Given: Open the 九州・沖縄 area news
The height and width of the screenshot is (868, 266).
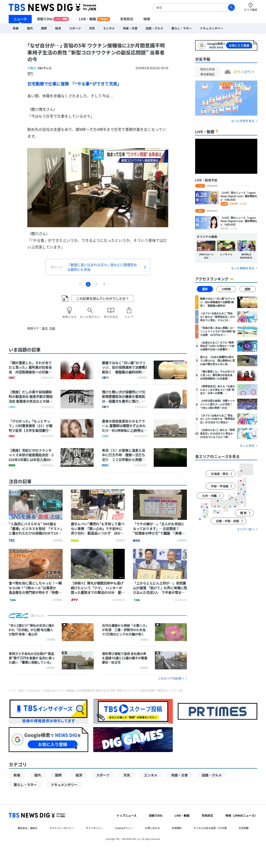Looking at the screenshot, I should tap(210, 496).
